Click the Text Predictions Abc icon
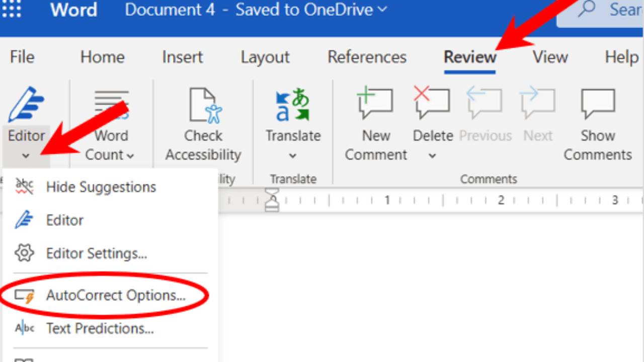The height and width of the screenshot is (362, 644). 24,328
